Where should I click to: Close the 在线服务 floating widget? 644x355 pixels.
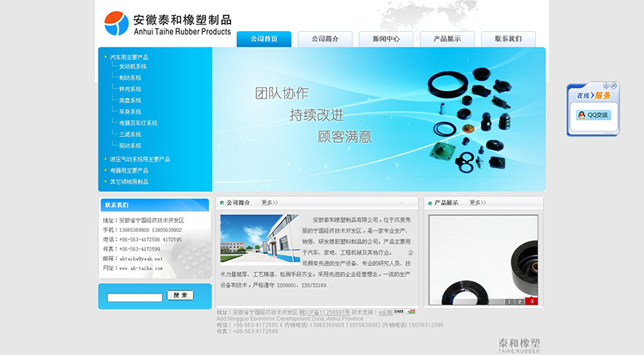614,86
